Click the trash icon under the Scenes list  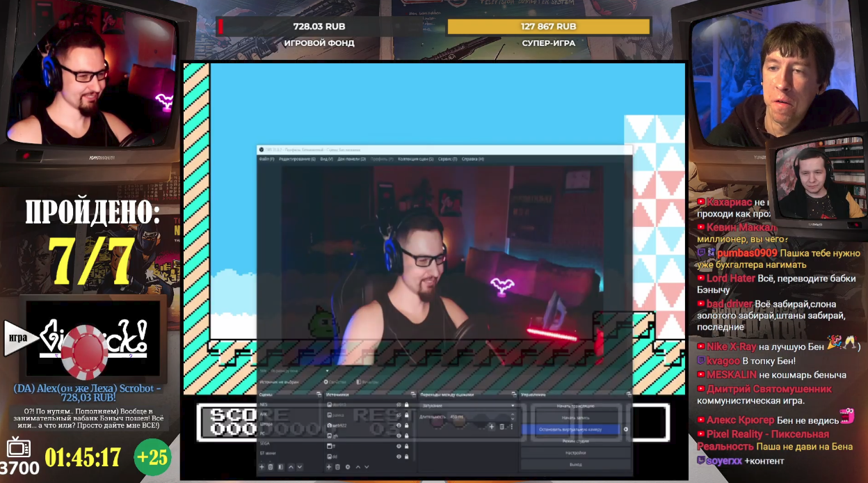271,467
